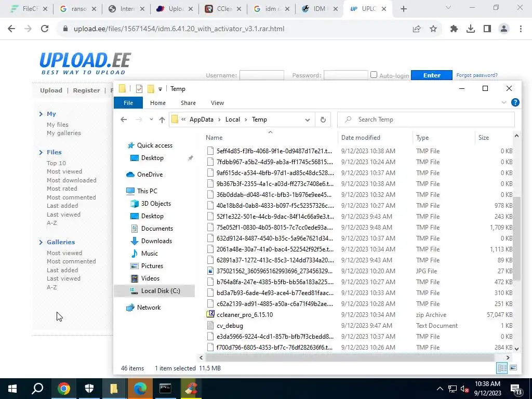
Task: Bookmark this page with star icon
Action: (x=433, y=29)
